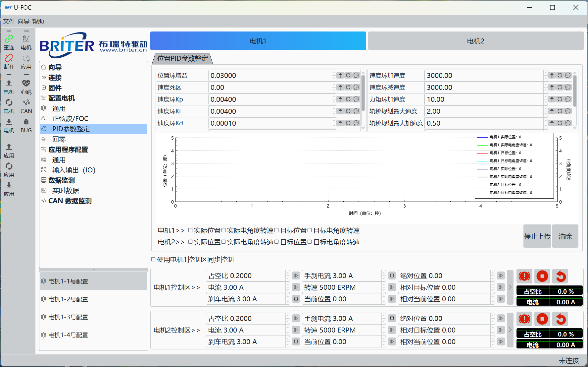Open the 电机 realtime chart icon in sidebar
This screenshot has height=367, width=588.
pyautogui.click(x=26, y=39)
